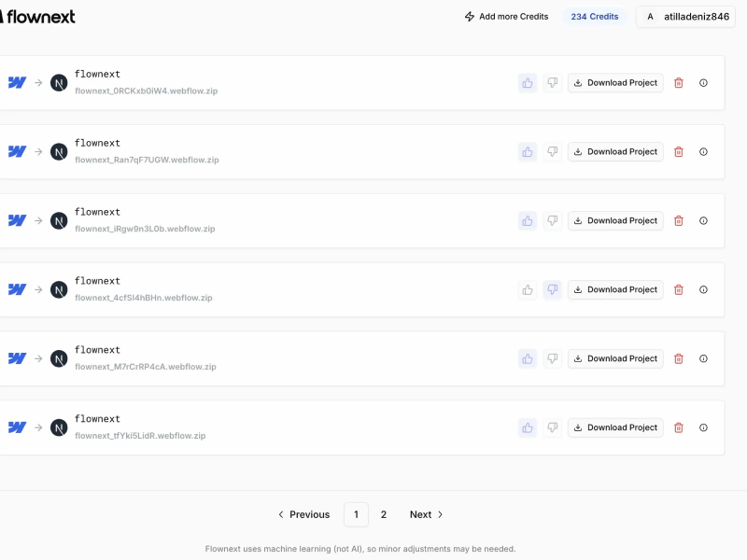Image resolution: width=747 pixels, height=560 pixels.
Task: Download project flownext_M7rCrRP4cA.webflow.zip
Action: tap(615, 359)
